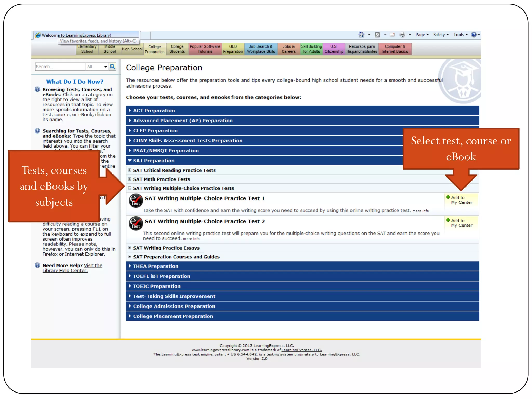This screenshot has height=399, width=532.
Task: Open the Jobs & Careers tab
Action: [x=289, y=49]
